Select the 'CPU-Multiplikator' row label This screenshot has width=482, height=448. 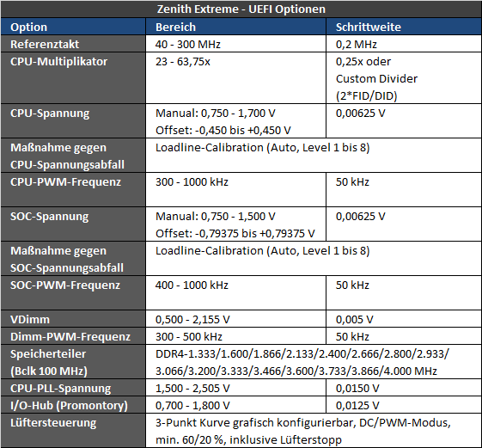[58, 62]
